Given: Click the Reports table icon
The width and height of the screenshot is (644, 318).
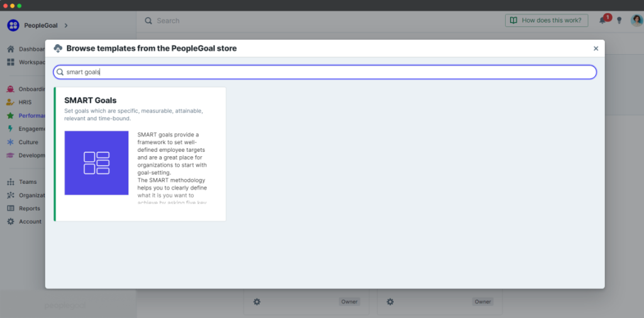Looking at the screenshot, I should pos(11,208).
